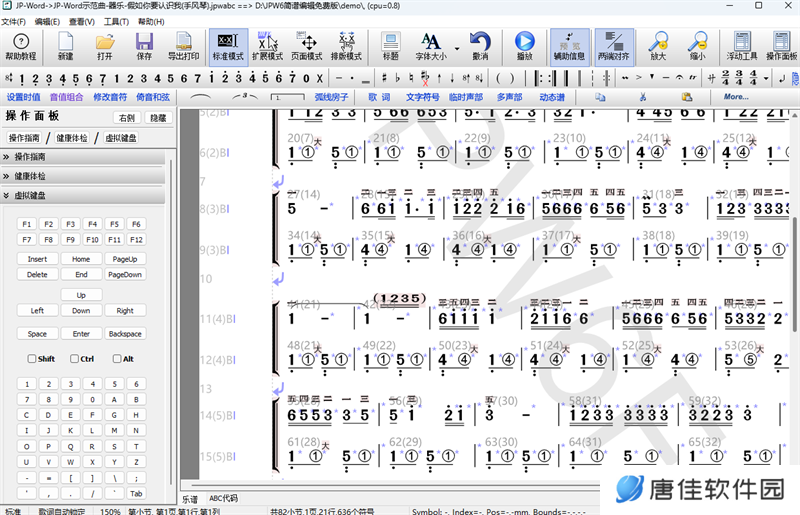The width and height of the screenshot is (800, 515).
Task: Open the font size dropdown arrow
Action: click(457, 48)
